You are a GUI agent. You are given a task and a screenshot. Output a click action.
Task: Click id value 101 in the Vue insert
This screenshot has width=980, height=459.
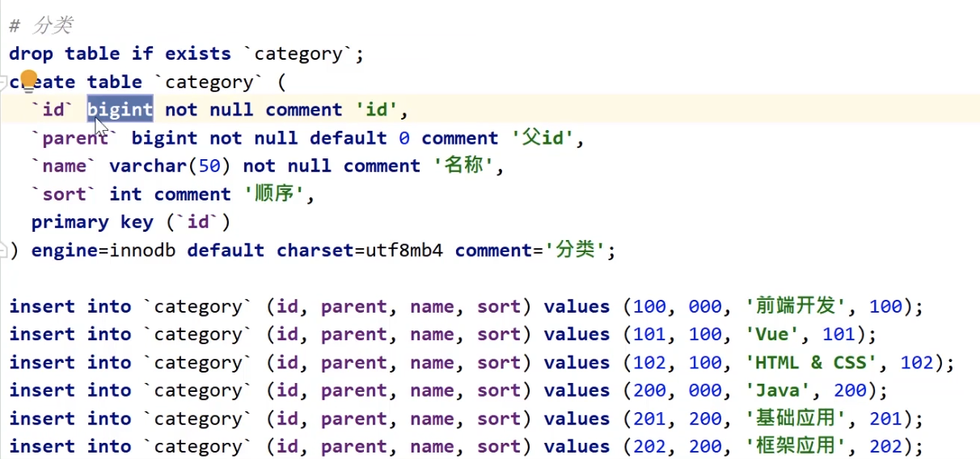point(649,335)
